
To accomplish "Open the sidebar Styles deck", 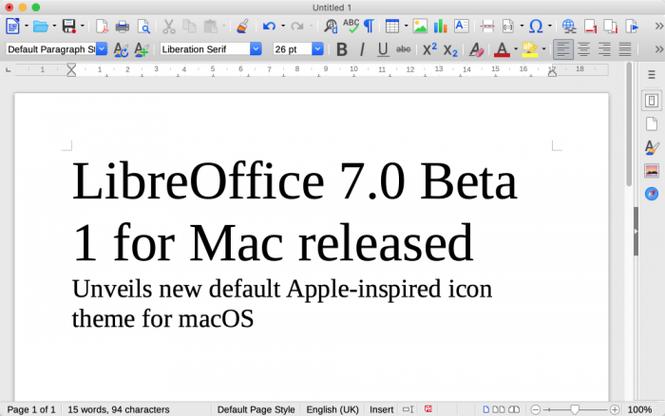I will point(652,147).
